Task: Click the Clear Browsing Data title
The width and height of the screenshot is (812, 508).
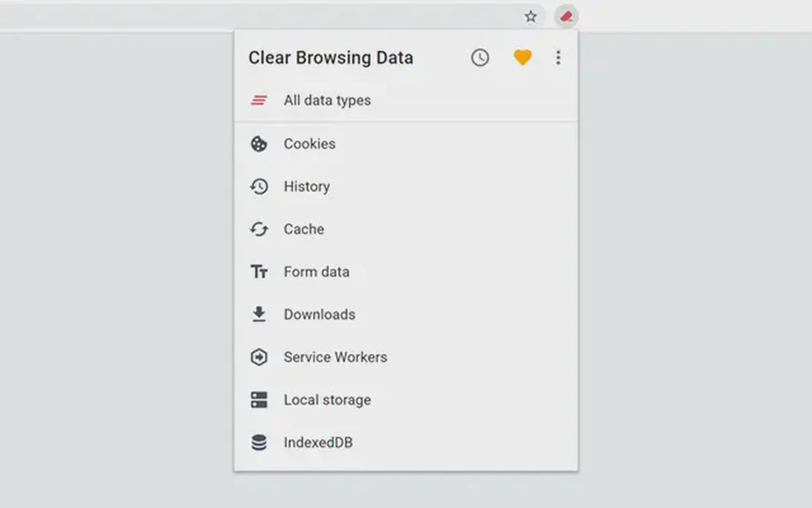Action: (x=331, y=58)
